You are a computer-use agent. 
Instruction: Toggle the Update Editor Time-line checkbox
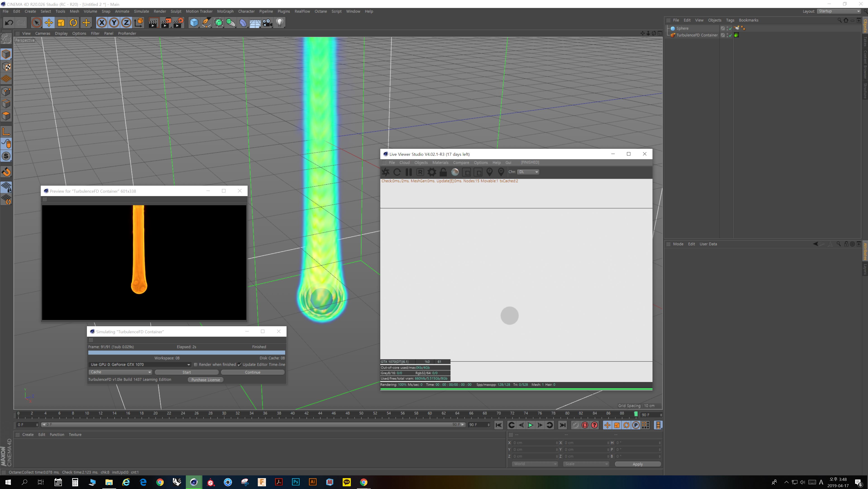[239, 365]
